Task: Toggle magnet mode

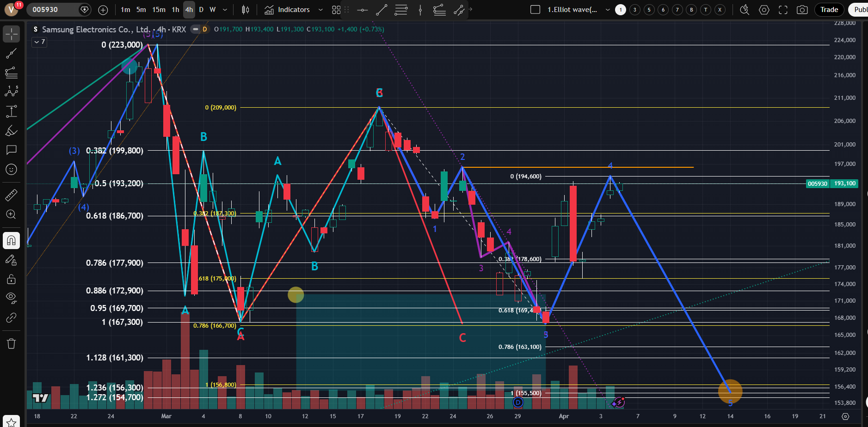Action: click(11, 240)
